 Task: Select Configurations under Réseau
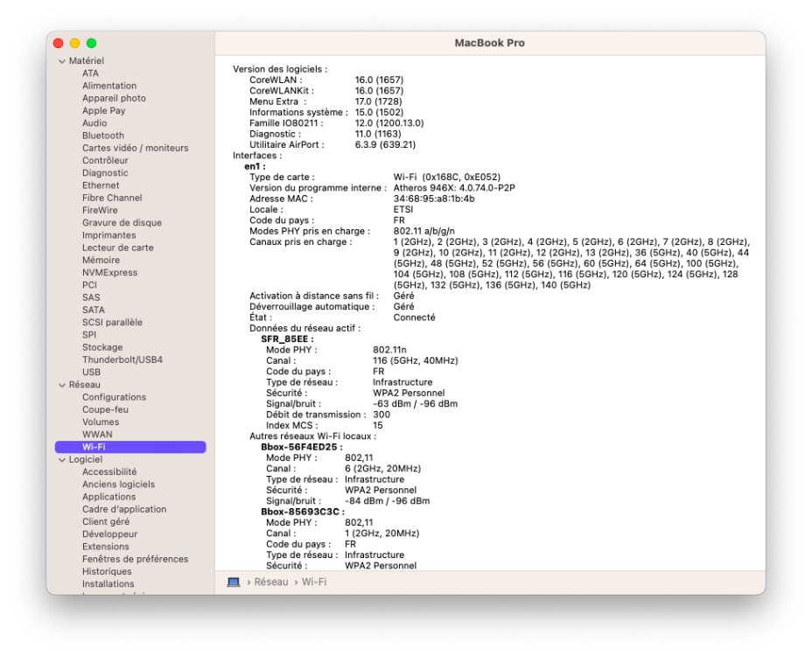coord(114,397)
